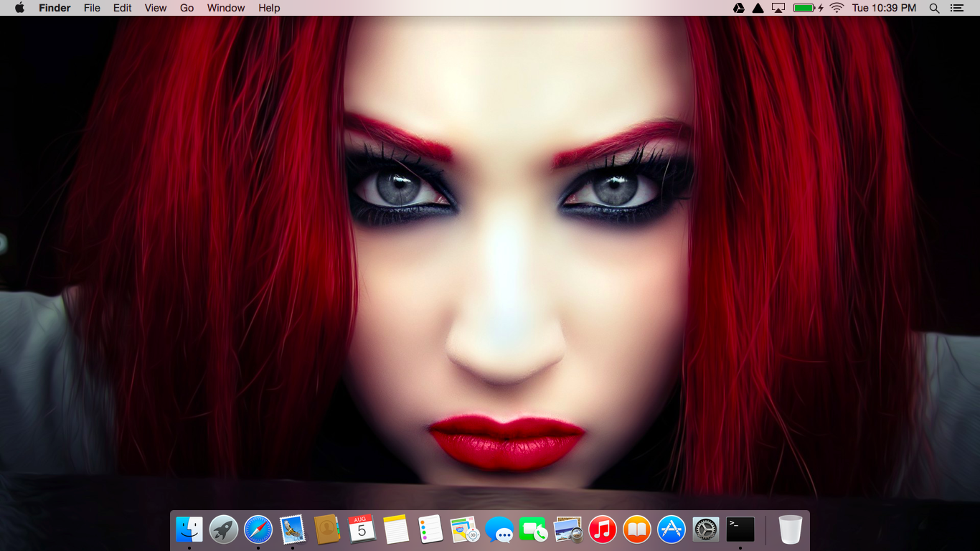980x551 pixels.
Task: Open the Help menu
Action: pyautogui.click(x=269, y=8)
